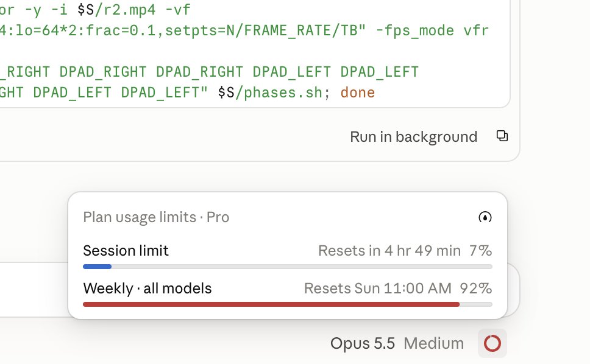590x364 pixels.
Task: Click the blue Session limit progress bar
Action: (x=288, y=267)
